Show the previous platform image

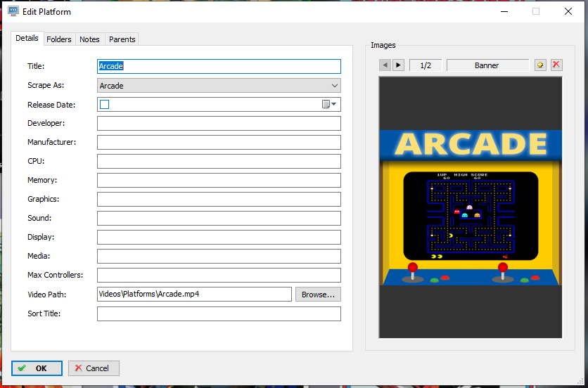coord(385,65)
